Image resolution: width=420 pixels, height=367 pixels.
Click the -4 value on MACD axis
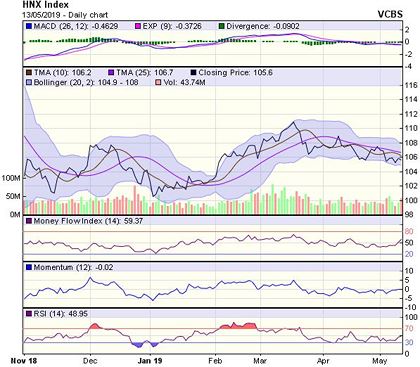[x=409, y=66]
